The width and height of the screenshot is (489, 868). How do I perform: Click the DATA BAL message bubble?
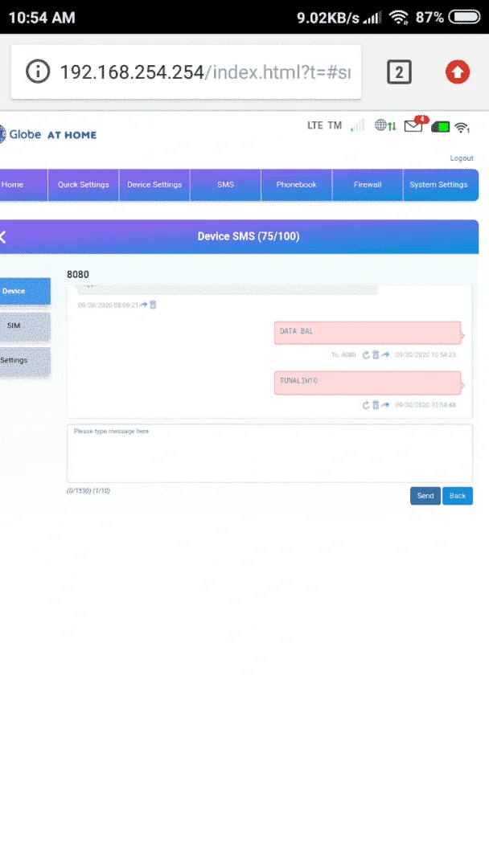(368, 333)
